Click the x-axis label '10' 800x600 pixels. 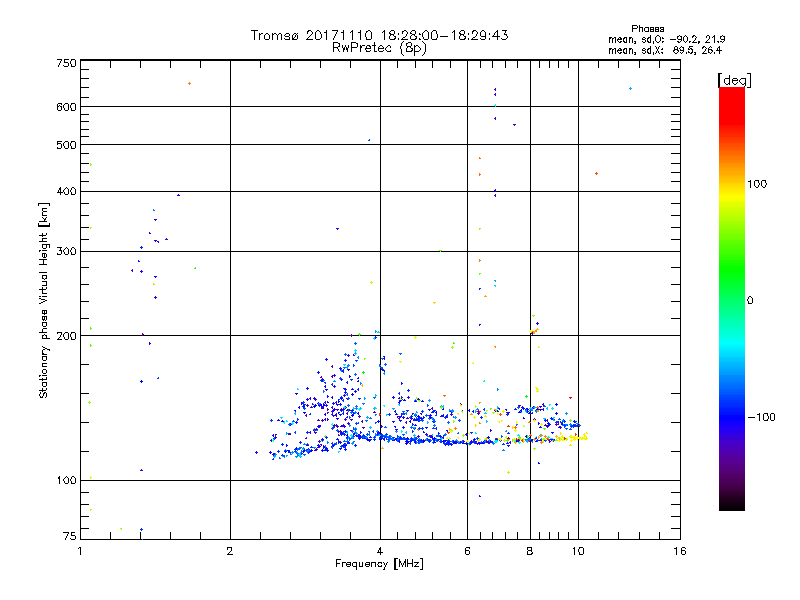pyautogui.click(x=578, y=551)
